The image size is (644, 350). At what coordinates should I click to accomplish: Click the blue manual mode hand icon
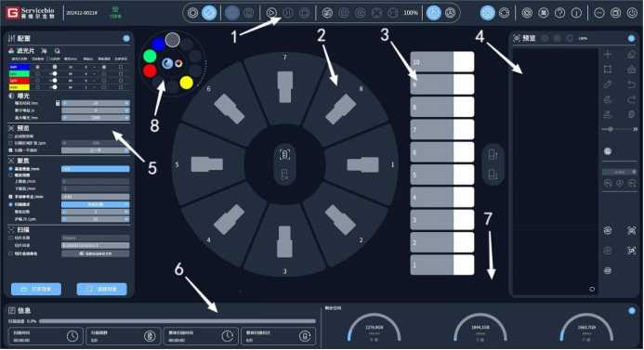(433, 13)
